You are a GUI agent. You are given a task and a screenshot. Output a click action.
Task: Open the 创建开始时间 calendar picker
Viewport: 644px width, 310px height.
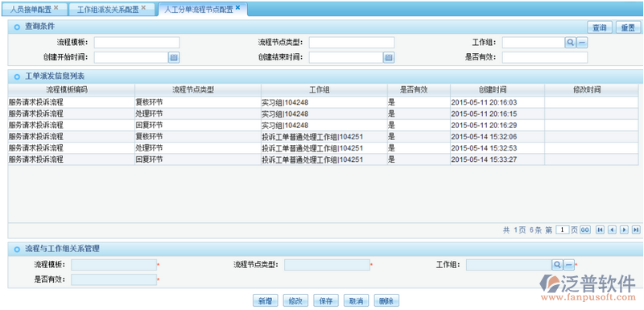pyautogui.click(x=174, y=57)
